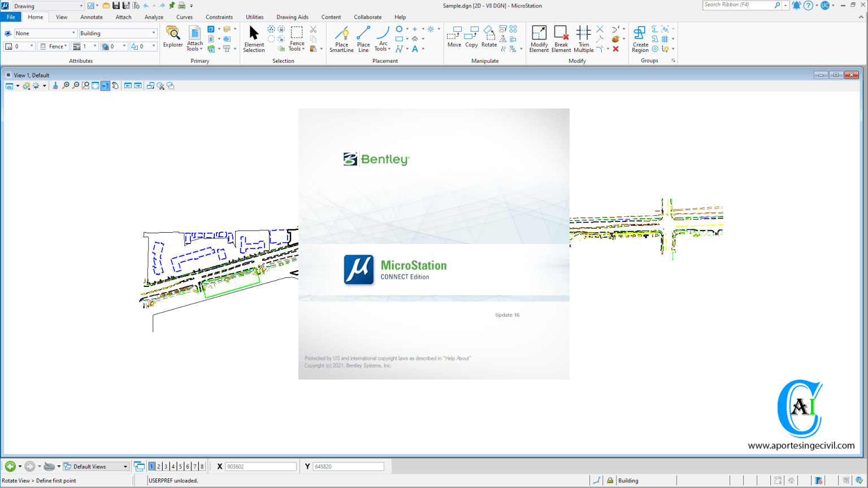
Task: Open the Trim Multiple tool
Action: click(583, 38)
